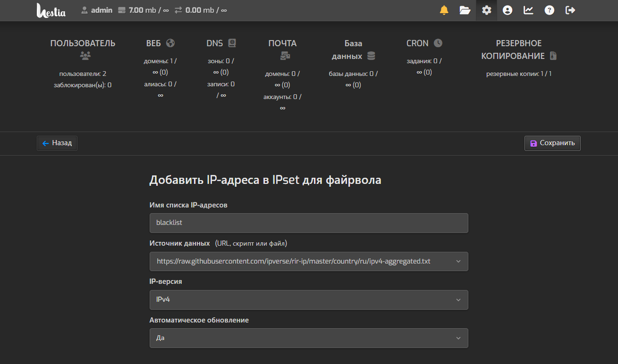618x364 pixels.
Task: Click the 'алиасы: 0 /' text
Action: click(x=161, y=83)
